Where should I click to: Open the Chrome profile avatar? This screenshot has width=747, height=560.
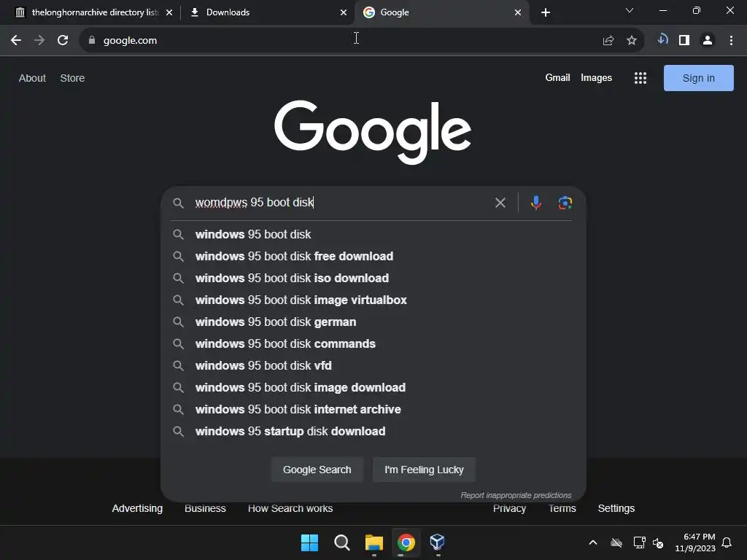coord(708,41)
